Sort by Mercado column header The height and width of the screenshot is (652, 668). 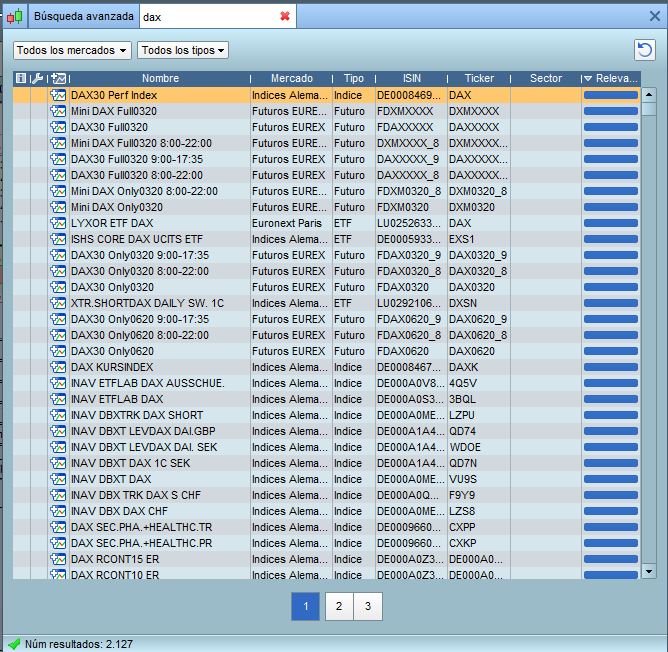point(291,78)
